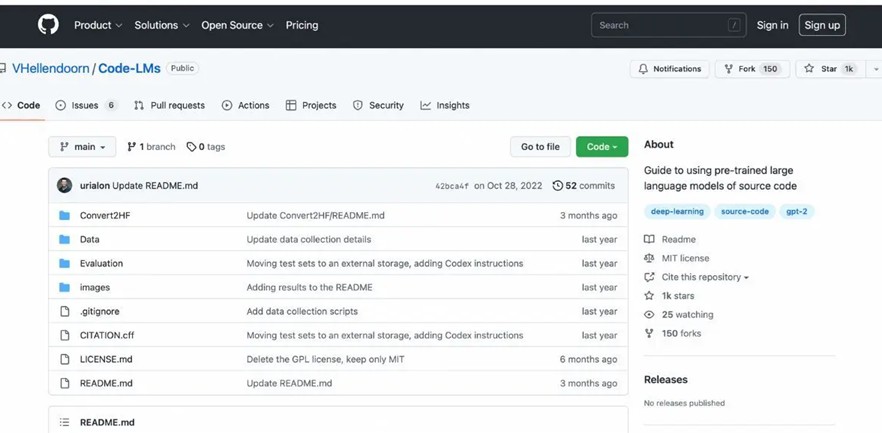View 52 commits history
The width and height of the screenshot is (882, 433).
pyautogui.click(x=584, y=186)
